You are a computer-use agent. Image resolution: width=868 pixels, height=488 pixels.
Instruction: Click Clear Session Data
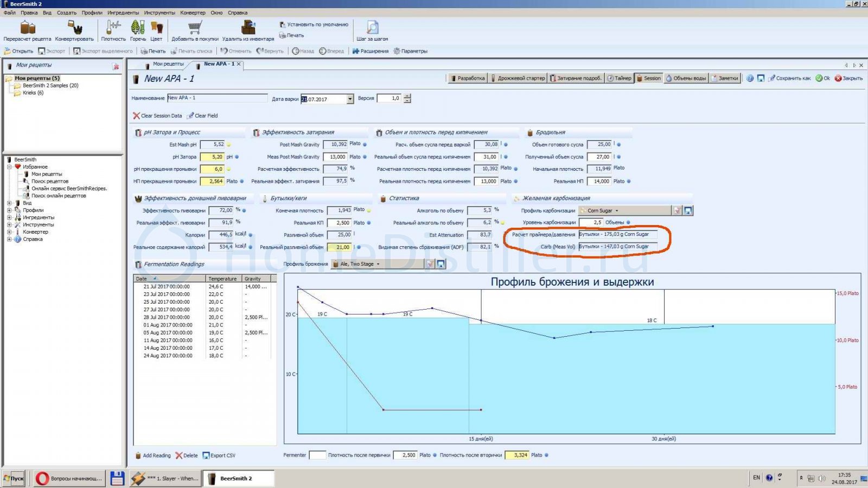pyautogui.click(x=157, y=115)
